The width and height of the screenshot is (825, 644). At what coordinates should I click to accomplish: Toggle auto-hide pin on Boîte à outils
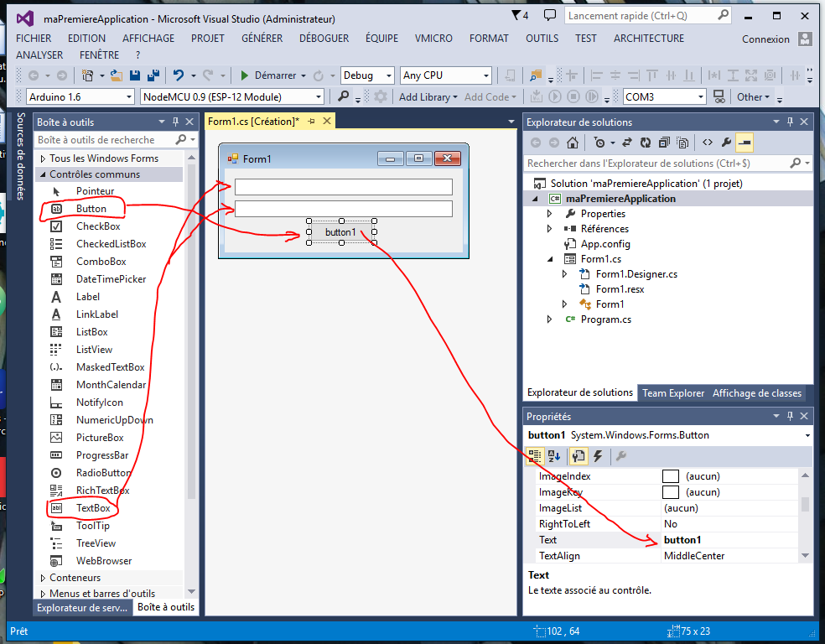(x=176, y=122)
